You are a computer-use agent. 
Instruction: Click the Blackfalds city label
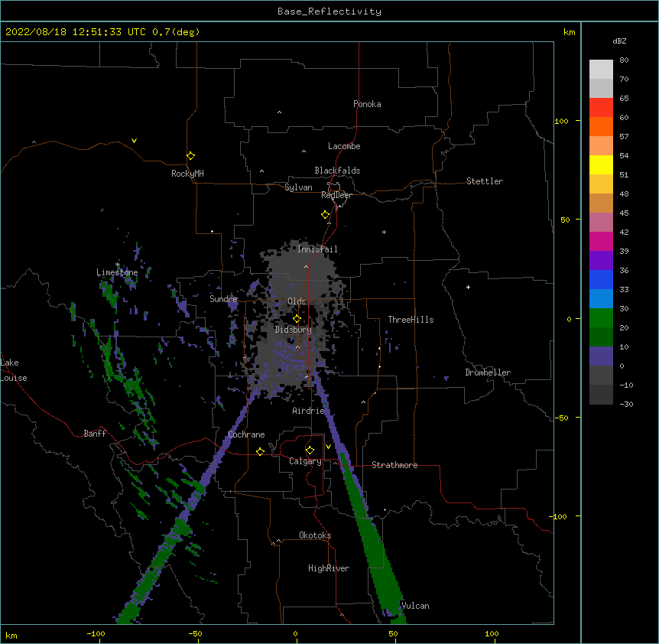point(337,171)
